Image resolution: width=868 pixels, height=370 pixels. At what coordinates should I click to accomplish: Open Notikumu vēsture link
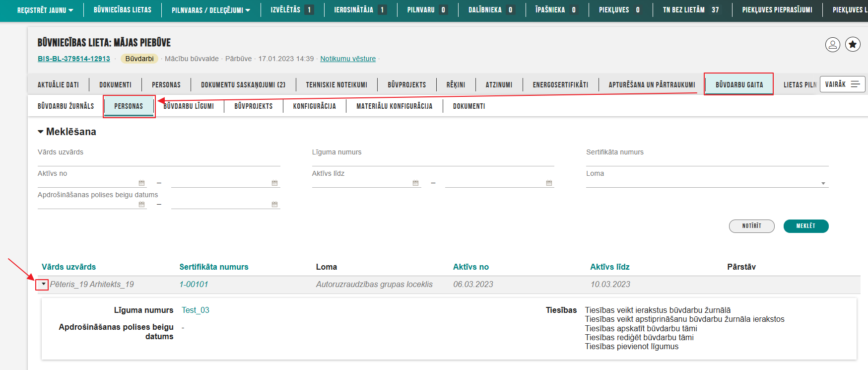pos(348,59)
